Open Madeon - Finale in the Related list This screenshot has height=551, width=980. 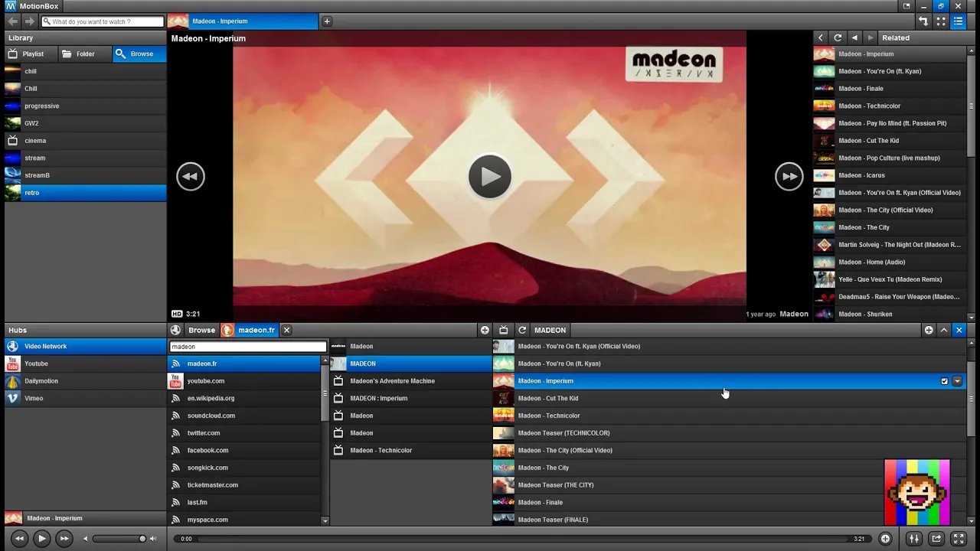tap(890, 89)
